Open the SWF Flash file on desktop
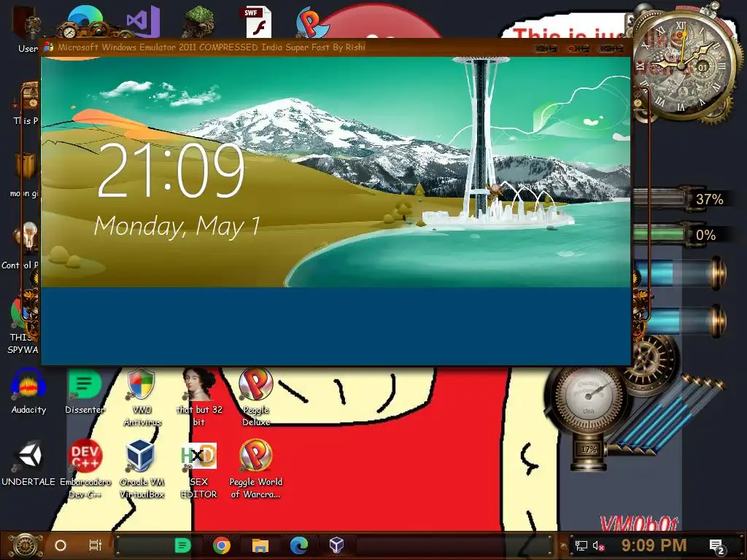Screen dimensions: 747x560 (258, 22)
